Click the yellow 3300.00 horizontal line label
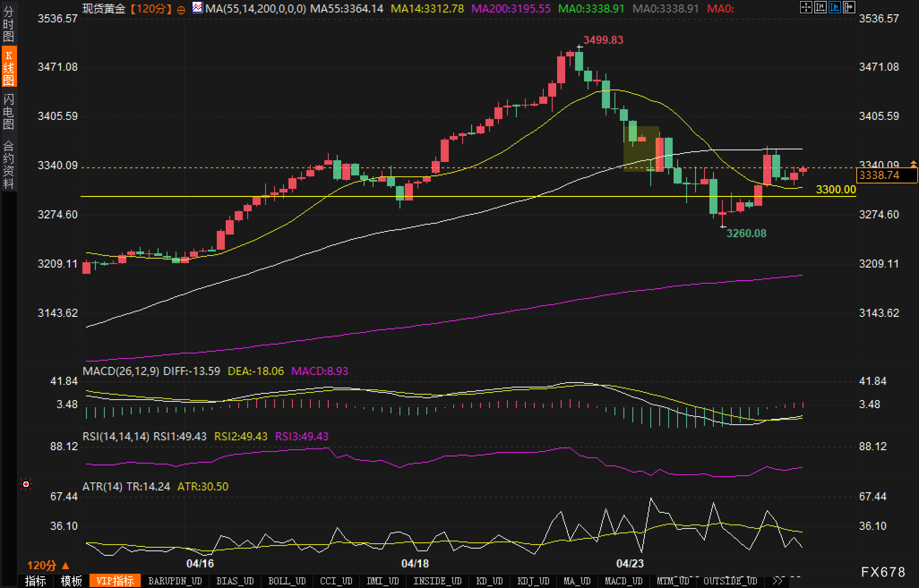Image resolution: width=919 pixels, height=588 pixels. tap(836, 189)
